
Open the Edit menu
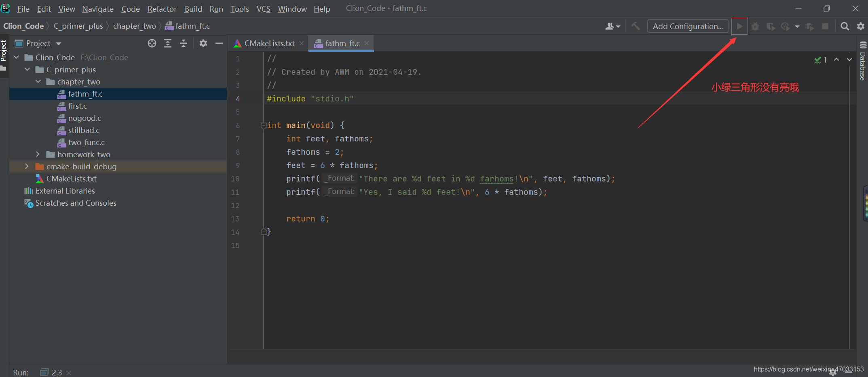point(44,9)
